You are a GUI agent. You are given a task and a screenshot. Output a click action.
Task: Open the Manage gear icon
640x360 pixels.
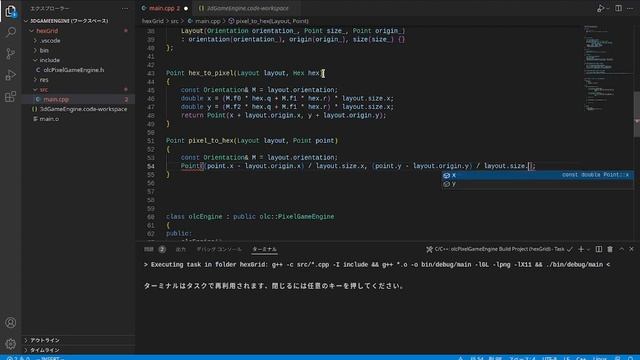(x=11, y=344)
